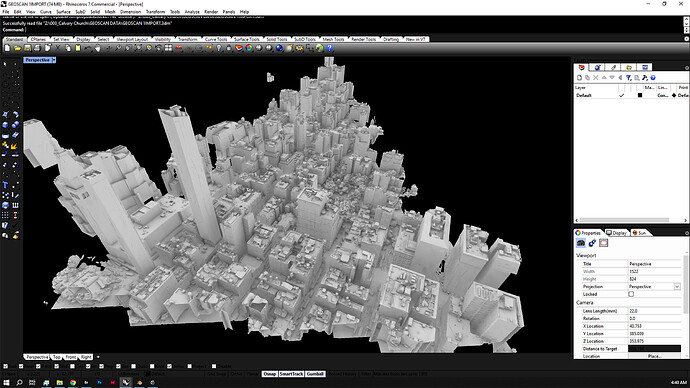Toggle the Cen object snap checkbox
Viewport: 690px width, 388px height.
[x=73, y=366]
